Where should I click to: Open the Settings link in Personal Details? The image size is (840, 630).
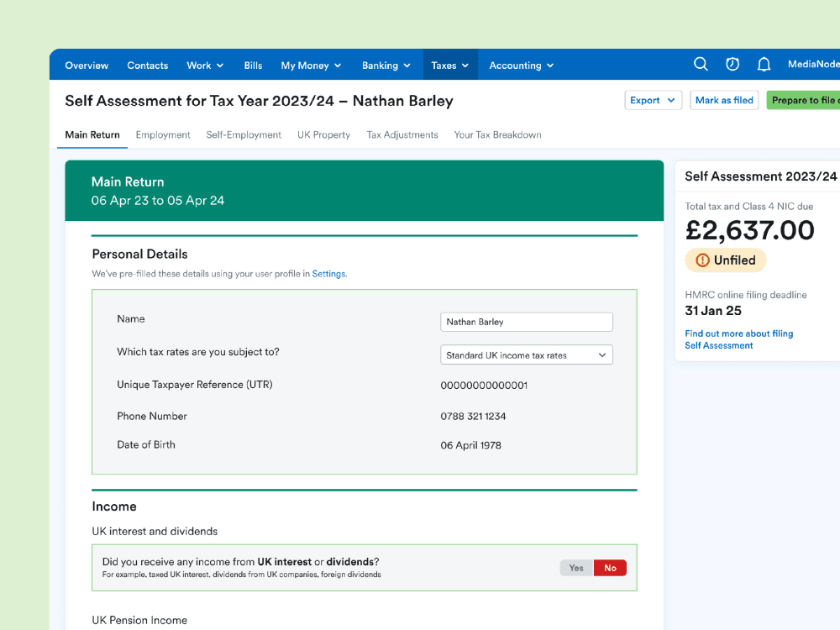pos(328,273)
